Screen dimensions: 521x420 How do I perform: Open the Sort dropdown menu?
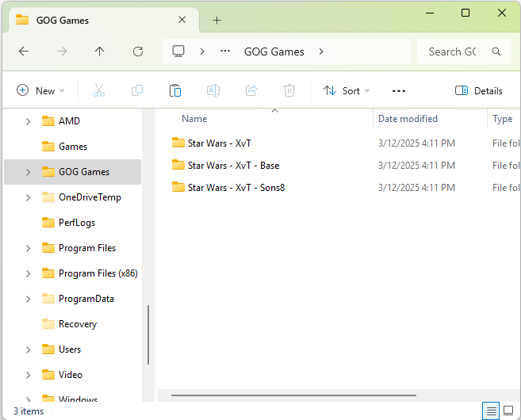[347, 91]
